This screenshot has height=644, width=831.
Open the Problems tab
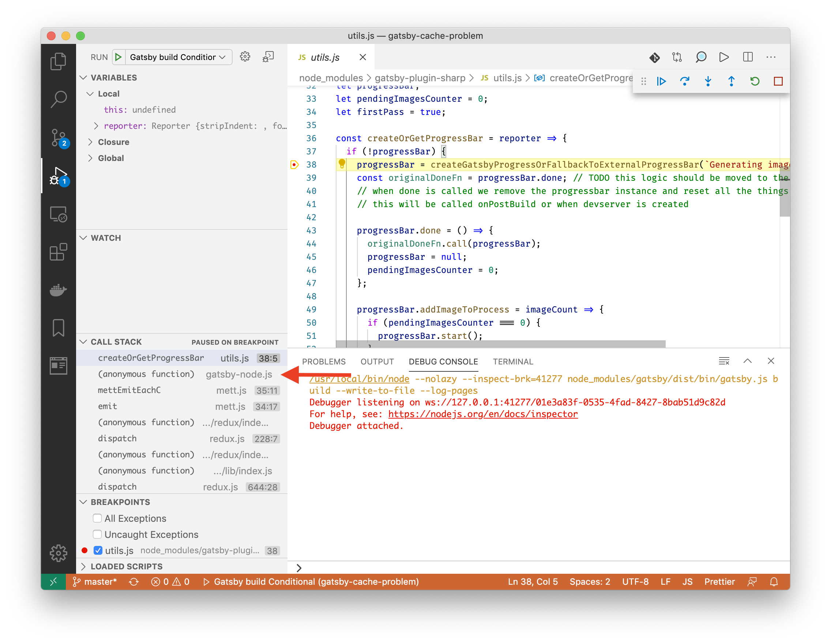(324, 362)
